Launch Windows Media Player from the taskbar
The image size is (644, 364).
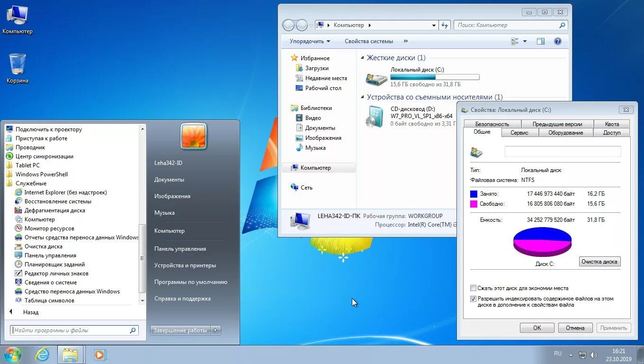point(100,355)
